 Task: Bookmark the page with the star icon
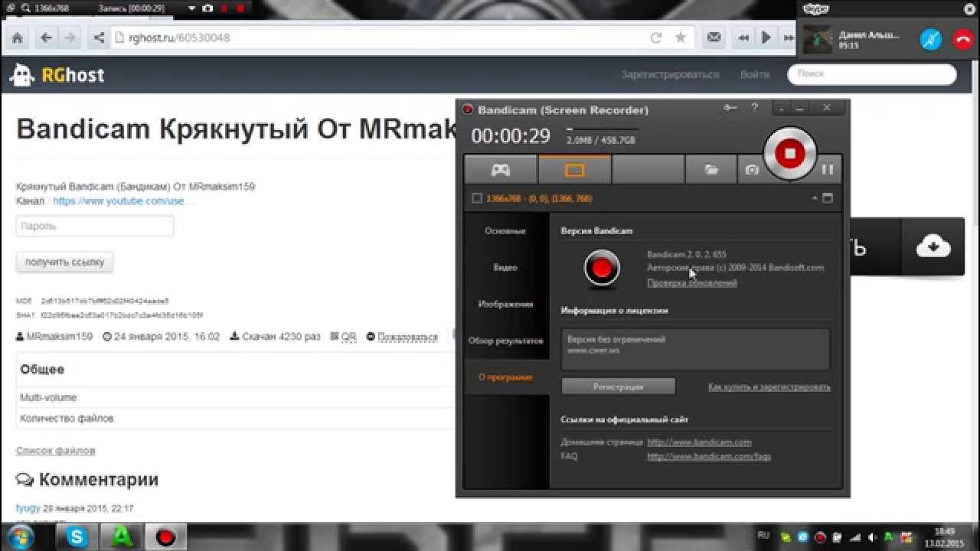click(x=680, y=37)
